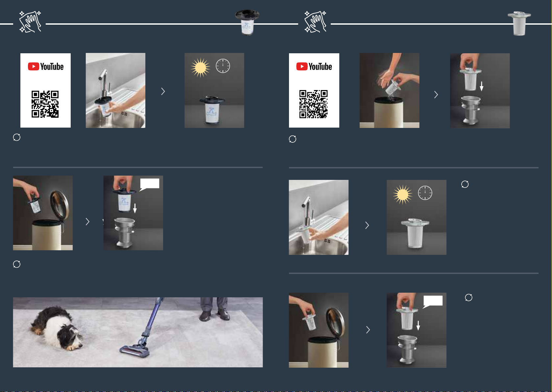
Task: Click the refresh icon beside the gray filter drying photo
Action: 465,184
